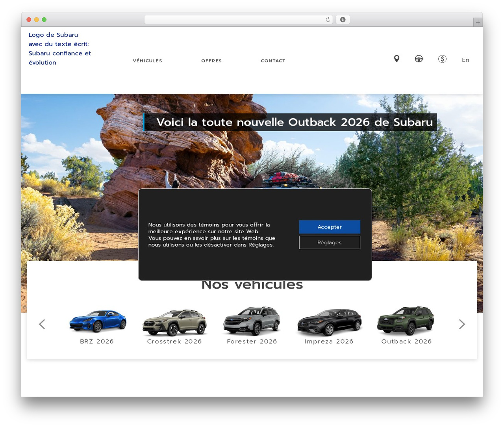Click the Outback 2026 hero banner headline
The height and width of the screenshot is (427, 504).
point(290,122)
